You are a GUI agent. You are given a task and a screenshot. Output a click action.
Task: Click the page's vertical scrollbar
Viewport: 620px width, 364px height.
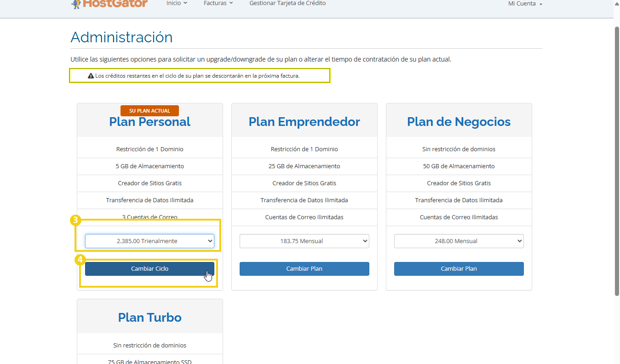pyautogui.click(x=617, y=161)
